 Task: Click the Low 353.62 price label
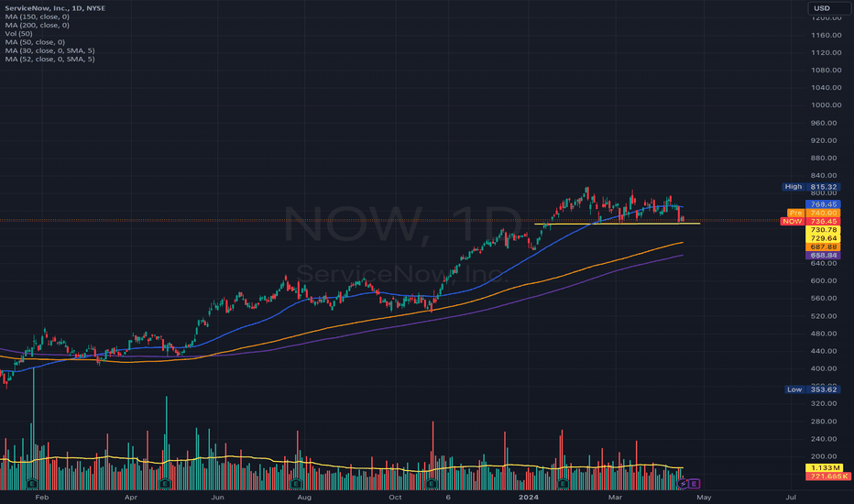click(x=812, y=389)
